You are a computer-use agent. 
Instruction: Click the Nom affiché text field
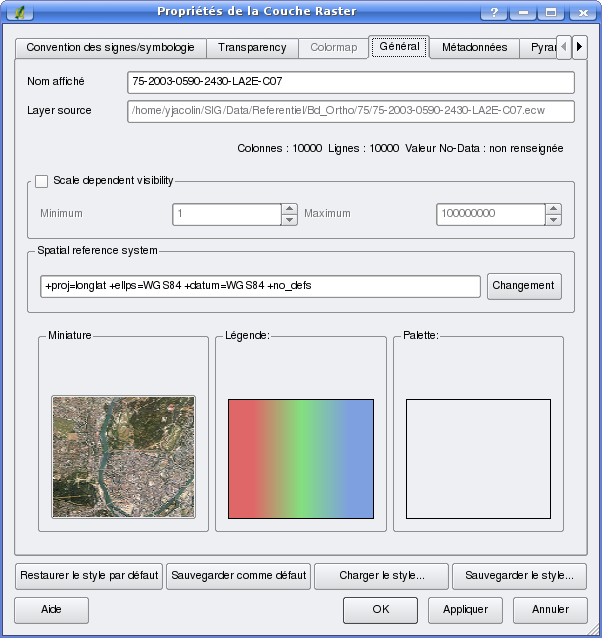click(x=350, y=82)
